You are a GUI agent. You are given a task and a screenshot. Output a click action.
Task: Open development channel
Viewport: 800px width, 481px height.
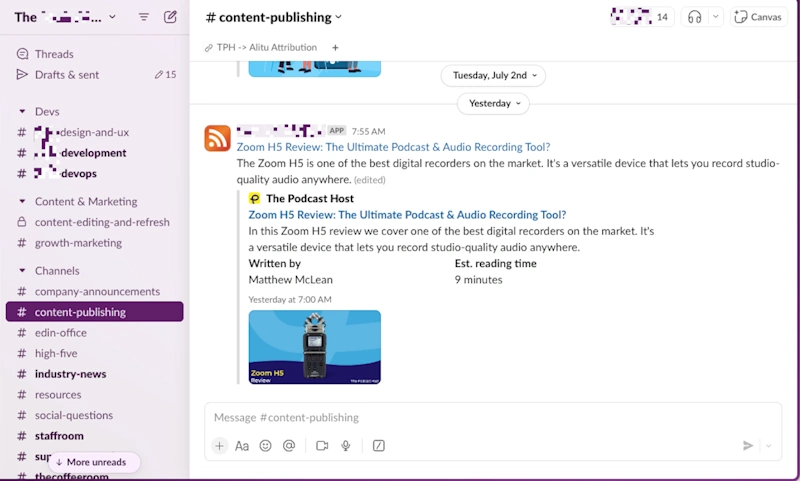click(x=95, y=153)
